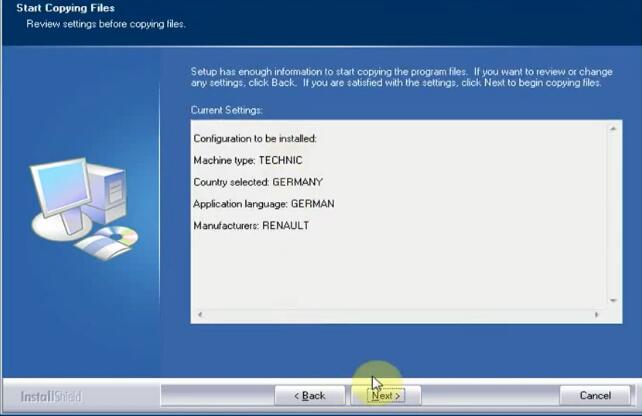Select the 'Machine type: TECHNIC' line
This screenshot has width=642, height=416.
(247, 160)
